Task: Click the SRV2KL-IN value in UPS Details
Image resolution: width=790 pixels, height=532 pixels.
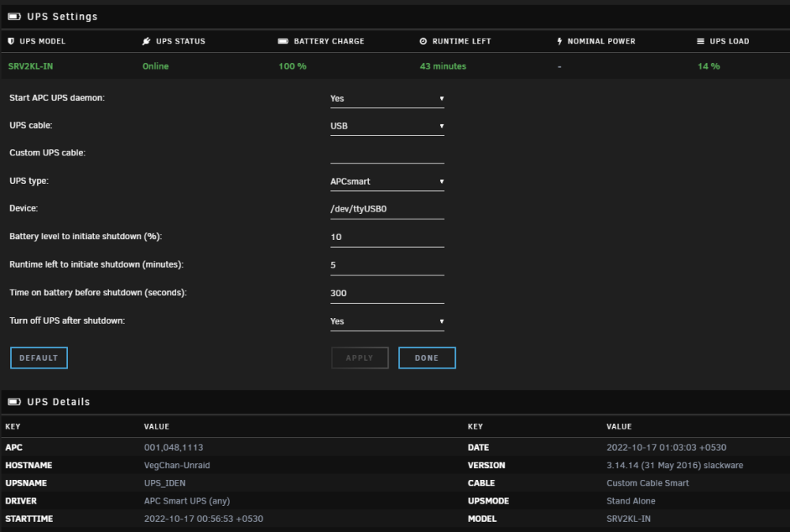Action: click(628, 519)
